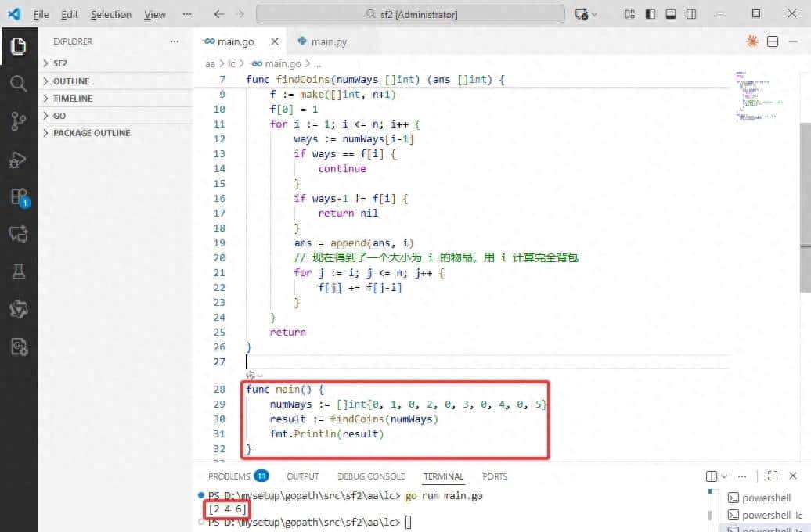Open the Source Control view

coord(18,120)
